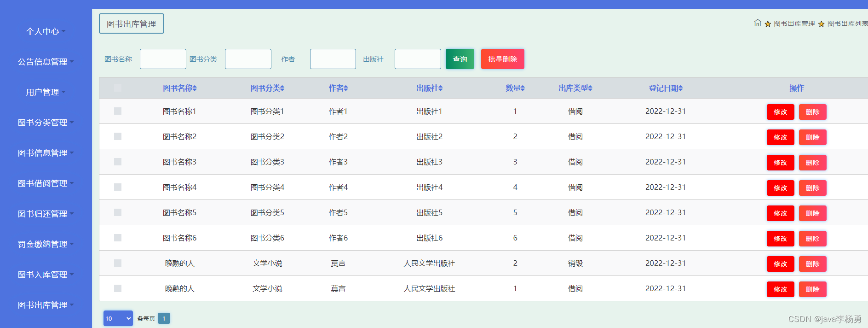Select the checkbox for 图书名称4 row
This screenshot has width=868, height=328.
pyautogui.click(x=118, y=187)
